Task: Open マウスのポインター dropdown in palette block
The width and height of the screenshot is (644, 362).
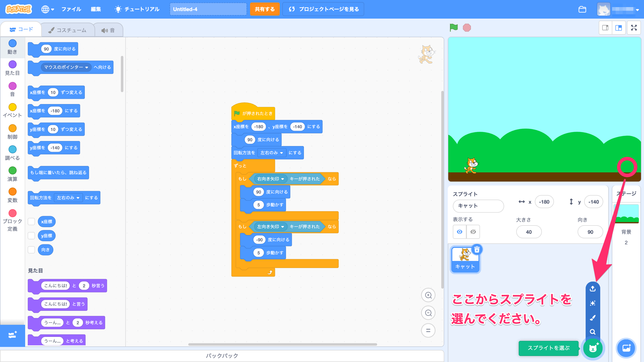Action: [x=66, y=67]
